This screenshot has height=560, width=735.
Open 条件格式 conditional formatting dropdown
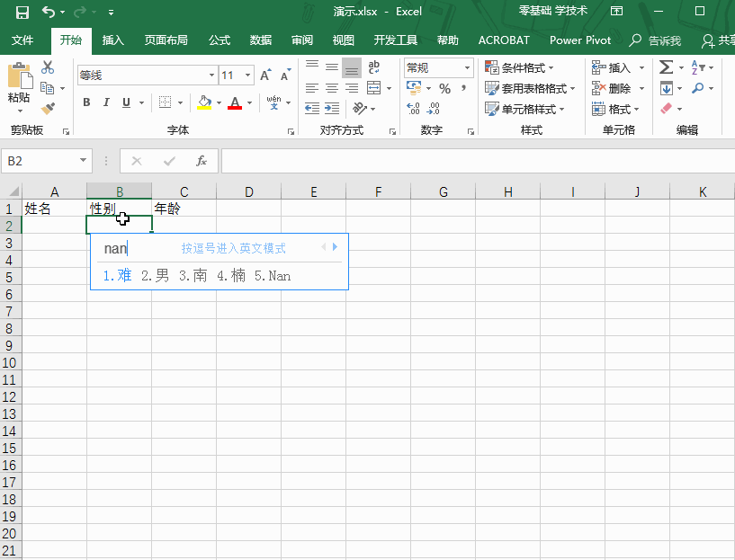519,67
